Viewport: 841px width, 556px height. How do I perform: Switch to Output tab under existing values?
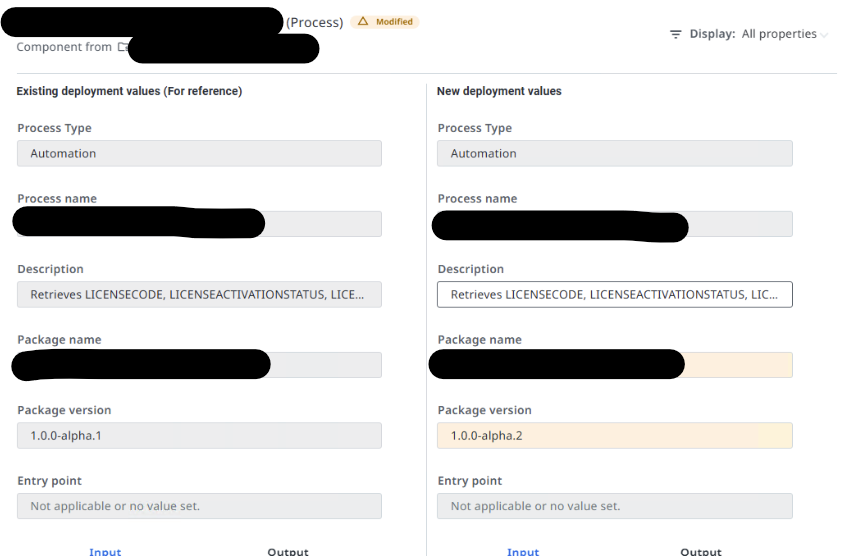pos(288,551)
